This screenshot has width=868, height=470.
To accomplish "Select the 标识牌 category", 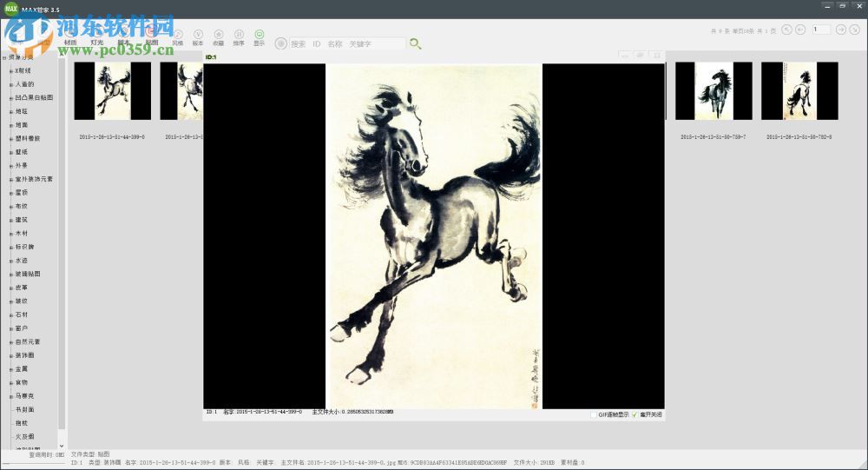I will (x=24, y=247).
